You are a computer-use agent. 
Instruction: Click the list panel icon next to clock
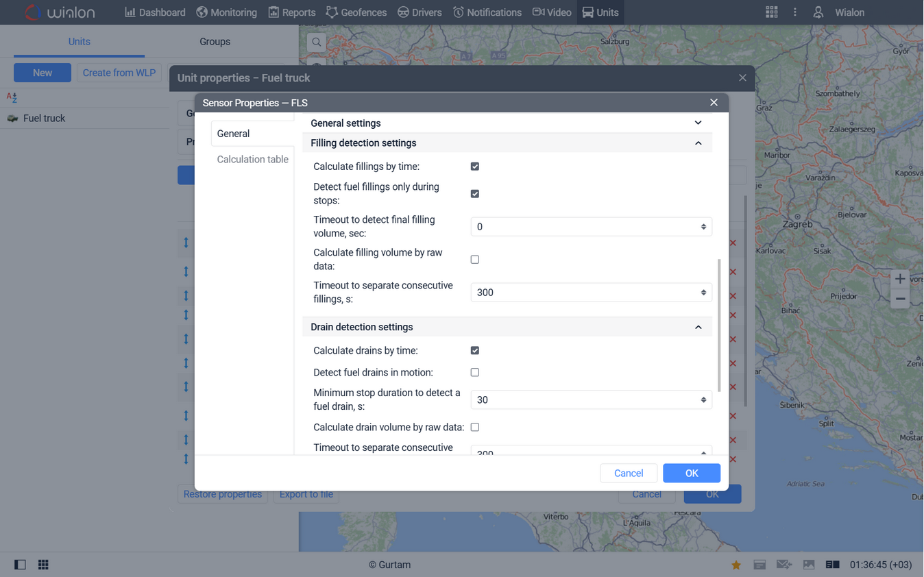(832, 565)
